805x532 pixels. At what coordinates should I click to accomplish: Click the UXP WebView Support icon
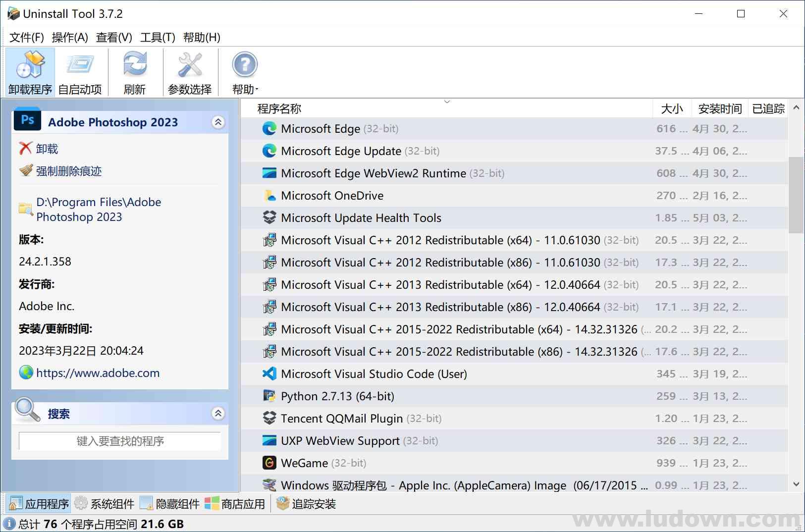pyautogui.click(x=269, y=441)
